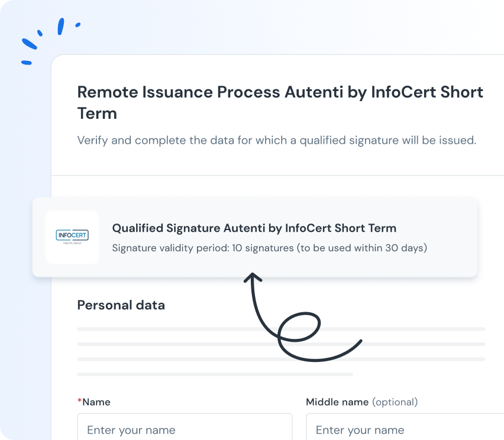Click the red required asterisk beside Name
504x440 pixels.
[x=79, y=401]
